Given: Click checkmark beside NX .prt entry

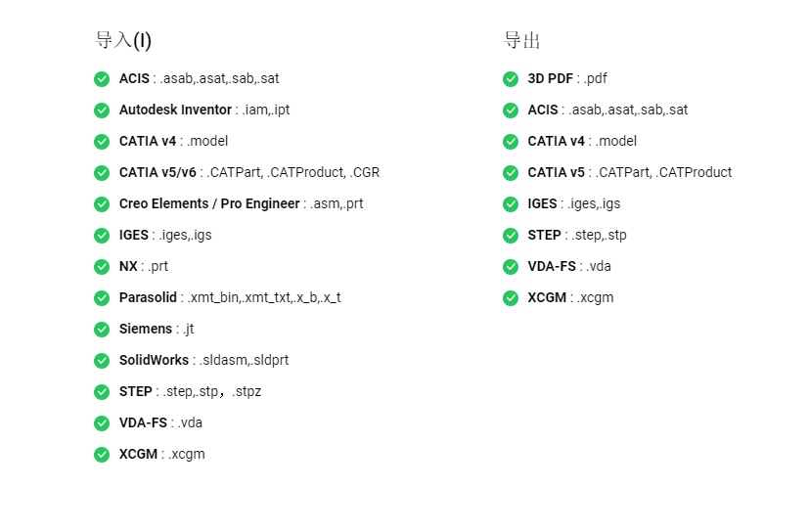Looking at the screenshot, I should (x=102, y=267).
